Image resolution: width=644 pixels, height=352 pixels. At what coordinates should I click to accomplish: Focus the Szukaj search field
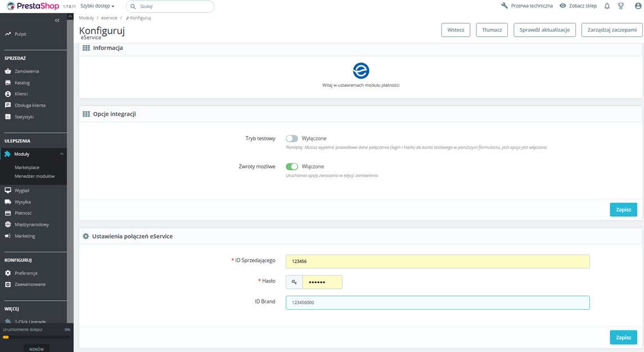pyautogui.click(x=170, y=7)
